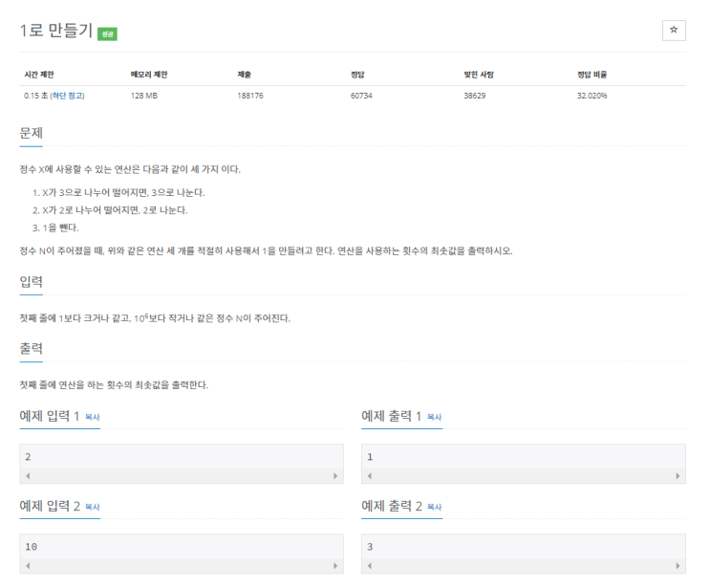710x588 pixels.
Task: Click the example input 2 value 10
Action: pyautogui.click(x=32, y=547)
